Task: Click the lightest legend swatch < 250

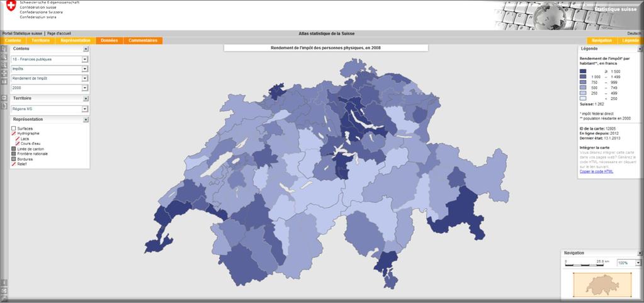Action: point(583,98)
